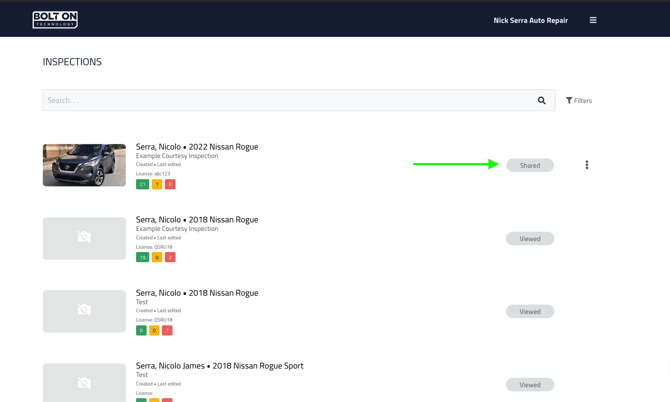
Task: Open the 2022 Nissan Rogue photo thumbnail
Action: tap(84, 165)
